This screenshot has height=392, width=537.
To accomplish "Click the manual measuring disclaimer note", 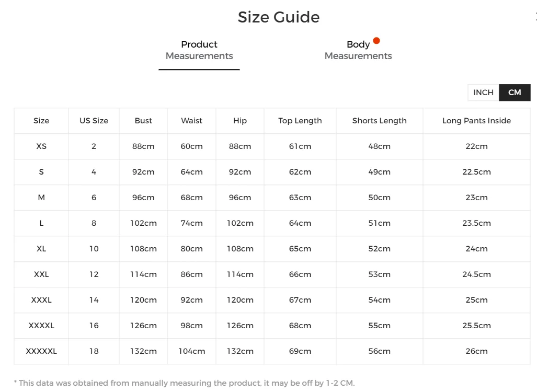I will pos(184,383).
